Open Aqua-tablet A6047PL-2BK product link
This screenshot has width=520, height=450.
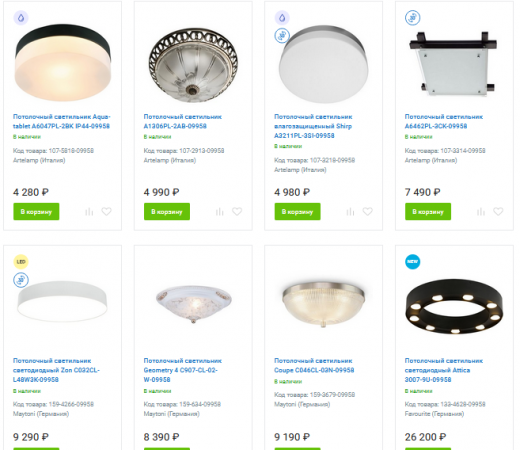62,121
